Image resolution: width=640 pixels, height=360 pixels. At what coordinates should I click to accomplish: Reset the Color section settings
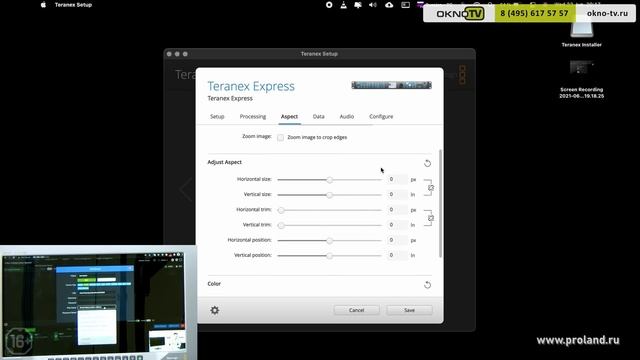click(x=427, y=284)
